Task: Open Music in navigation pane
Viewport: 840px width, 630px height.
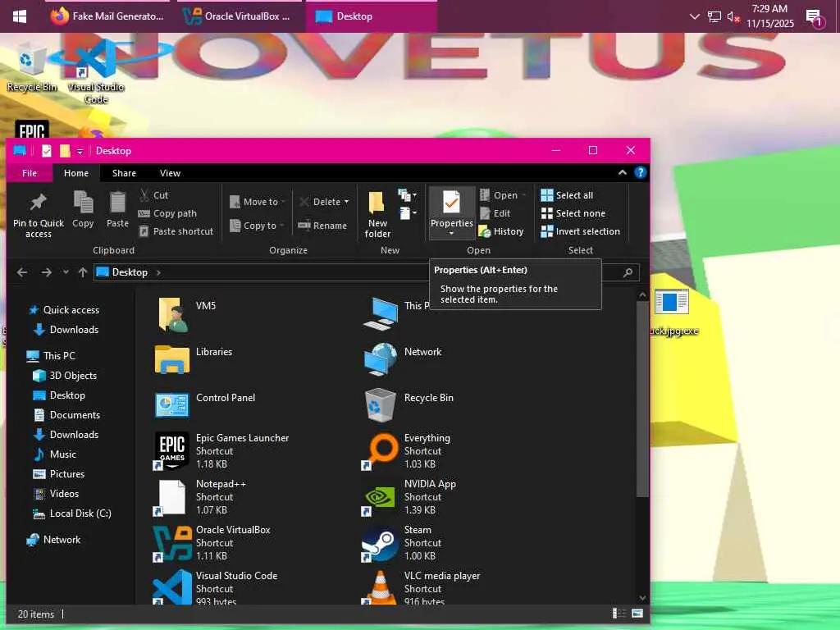Action: tap(56, 454)
